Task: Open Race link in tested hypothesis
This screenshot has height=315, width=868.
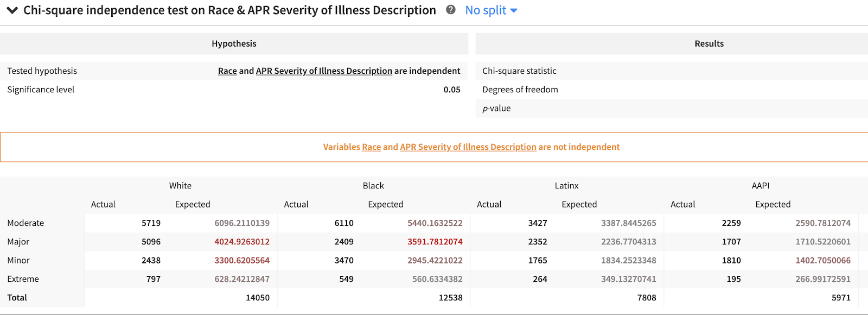Action: (x=227, y=71)
